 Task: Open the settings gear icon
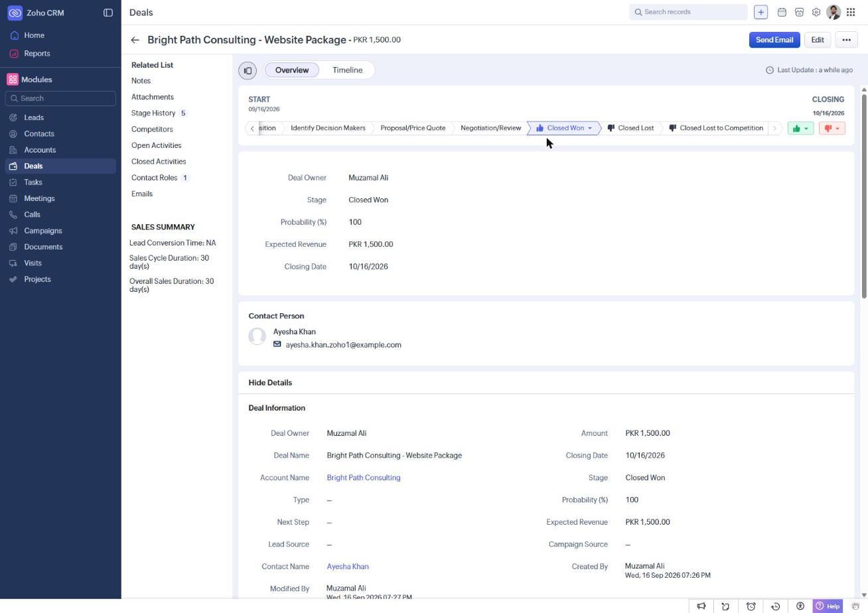[x=816, y=12]
